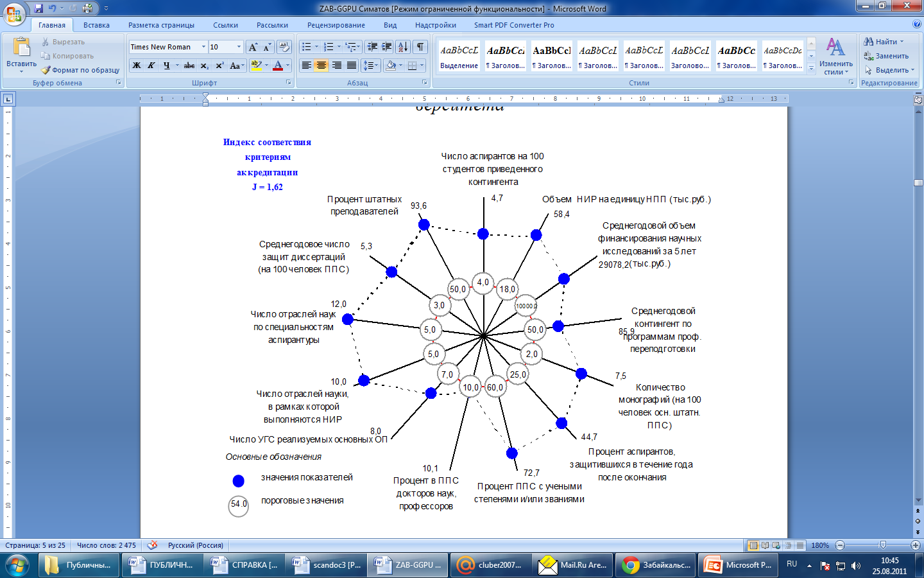Apply strikethrough formatting
This screenshot has height=578, width=924.
coord(189,66)
